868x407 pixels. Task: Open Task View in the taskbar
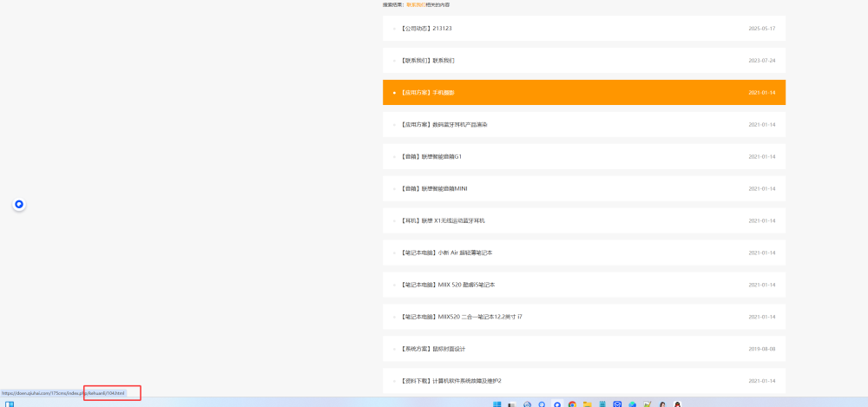[512, 404]
